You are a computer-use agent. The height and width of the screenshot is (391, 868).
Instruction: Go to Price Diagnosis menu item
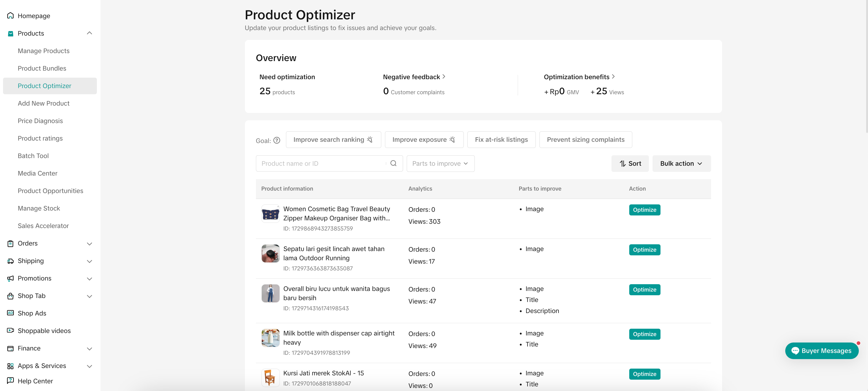(x=40, y=121)
